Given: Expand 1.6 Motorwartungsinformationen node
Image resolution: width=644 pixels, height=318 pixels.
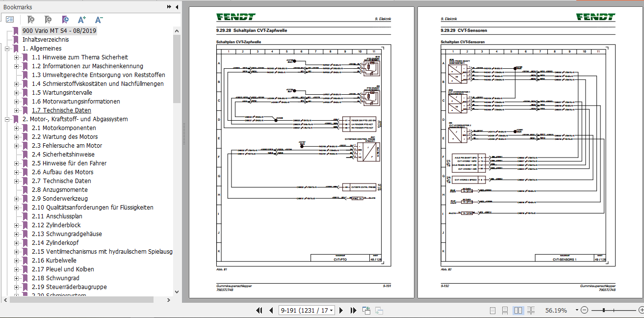Looking at the screenshot, I should pyautogui.click(x=17, y=102).
